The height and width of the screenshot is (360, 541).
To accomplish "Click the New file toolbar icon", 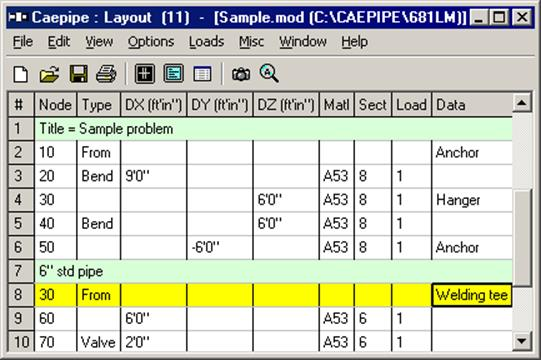I will [x=21, y=74].
